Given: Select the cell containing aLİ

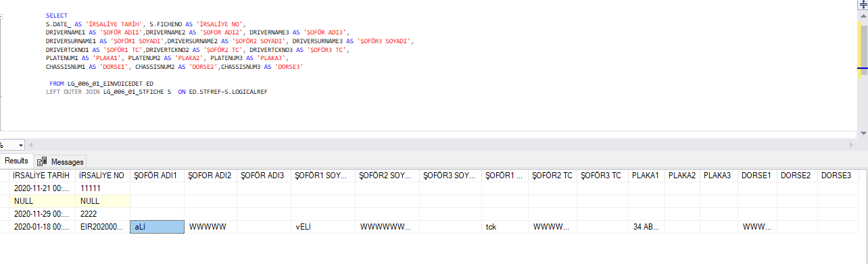Looking at the screenshot, I should point(157,227).
